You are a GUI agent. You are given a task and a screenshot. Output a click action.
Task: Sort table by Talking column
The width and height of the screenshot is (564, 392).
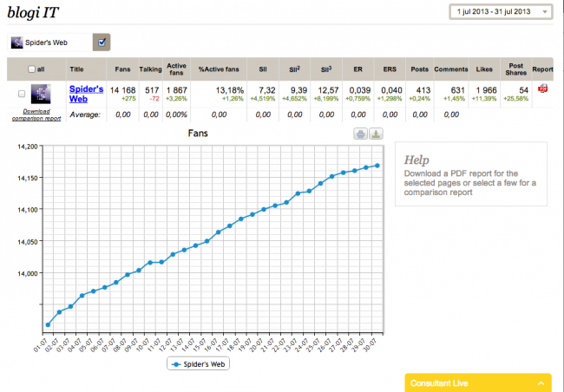point(150,69)
